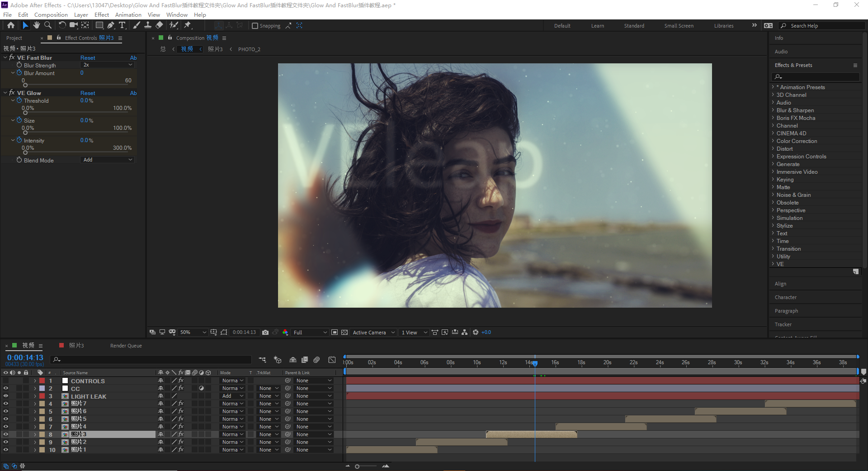Select the Rectangle shape tool

[99, 25]
